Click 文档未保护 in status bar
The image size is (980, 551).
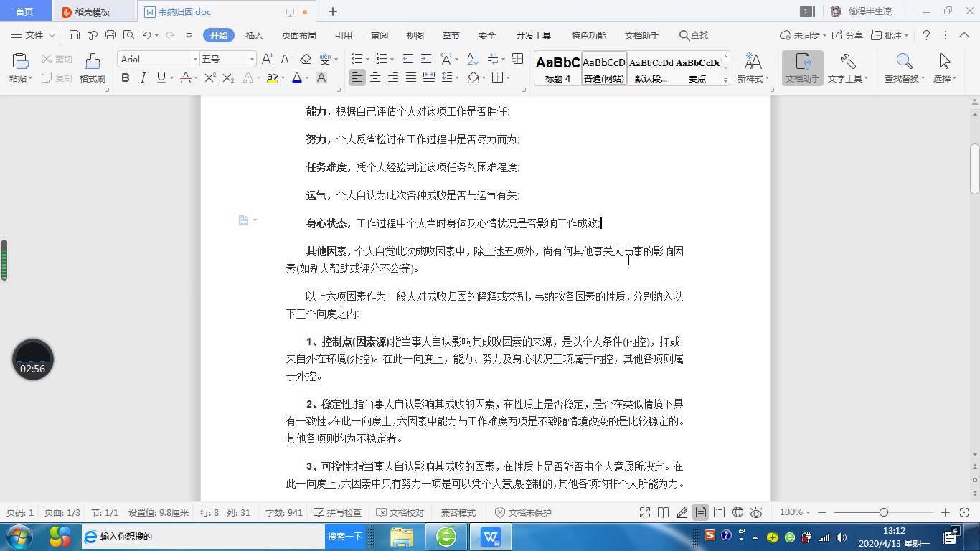(x=523, y=512)
